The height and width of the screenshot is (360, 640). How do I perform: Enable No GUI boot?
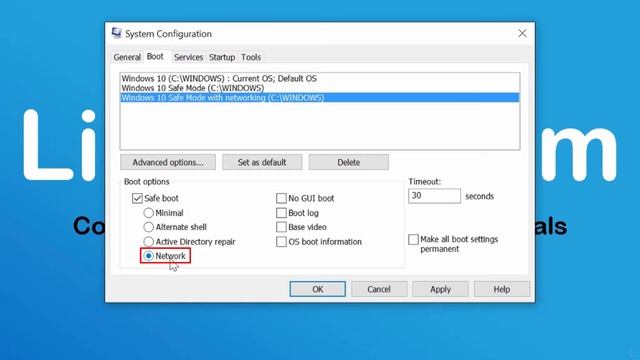pos(281,198)
